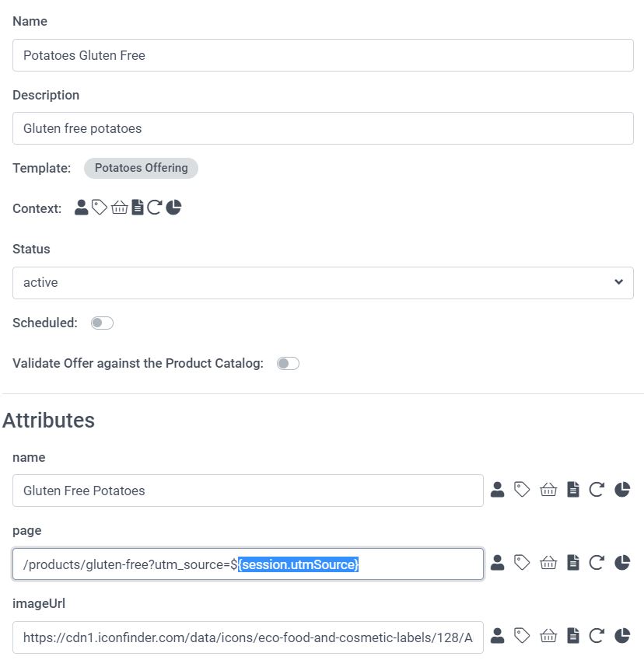
Task: Click the person icon in the Context row
Action: click(x=81, y=208)
